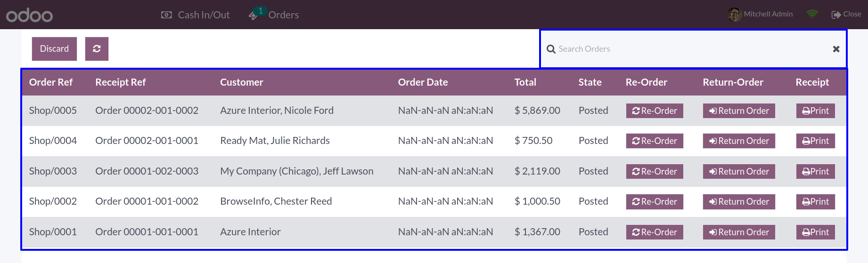This screenshot has width=868, height=263.
Task: Print receipt for Shop/0004
Action: pos(815,141)
